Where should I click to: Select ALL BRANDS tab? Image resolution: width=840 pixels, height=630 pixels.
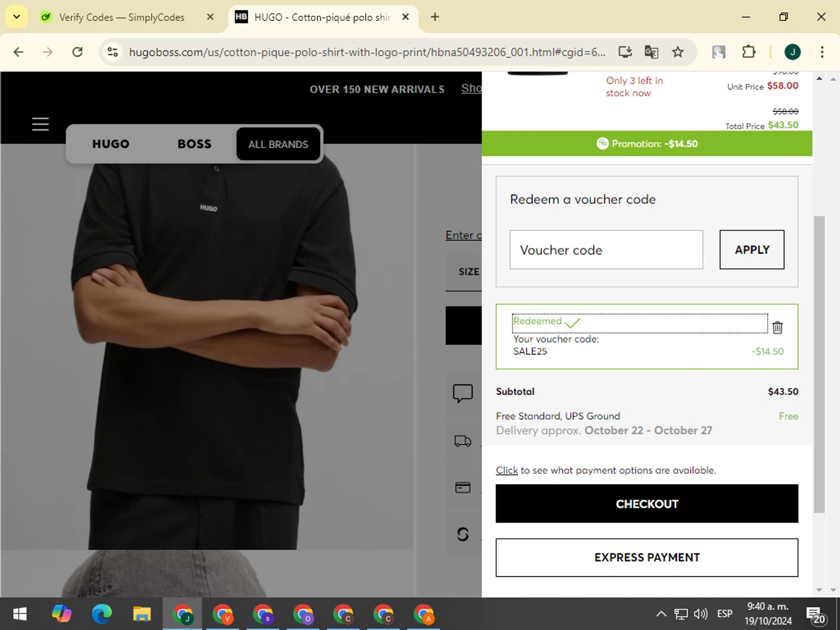click(x=278, y=144)
